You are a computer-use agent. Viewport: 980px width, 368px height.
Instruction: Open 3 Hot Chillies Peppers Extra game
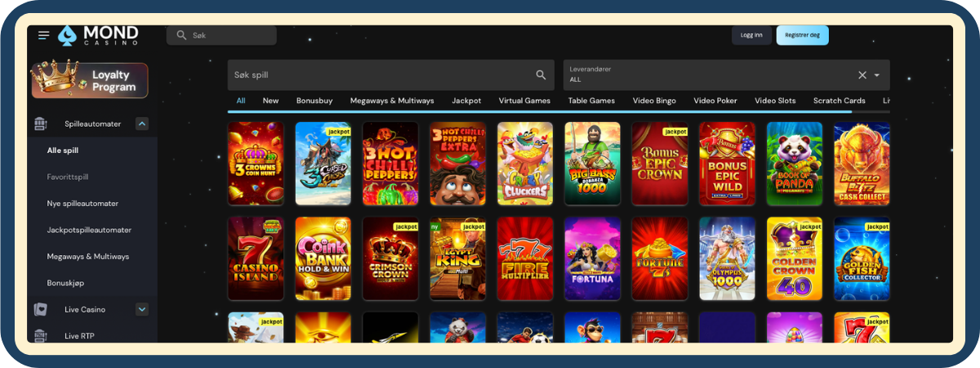pyautogui.click(x=457, y=164)
